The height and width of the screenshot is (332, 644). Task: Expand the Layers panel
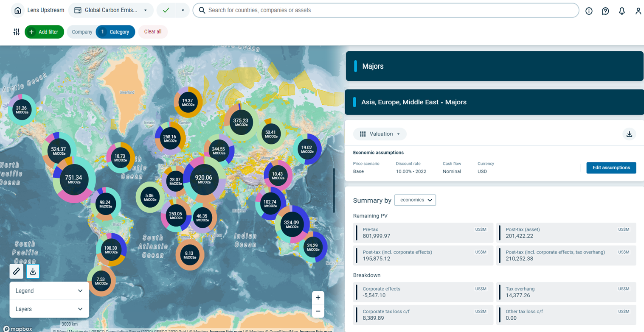pos(49,309)
